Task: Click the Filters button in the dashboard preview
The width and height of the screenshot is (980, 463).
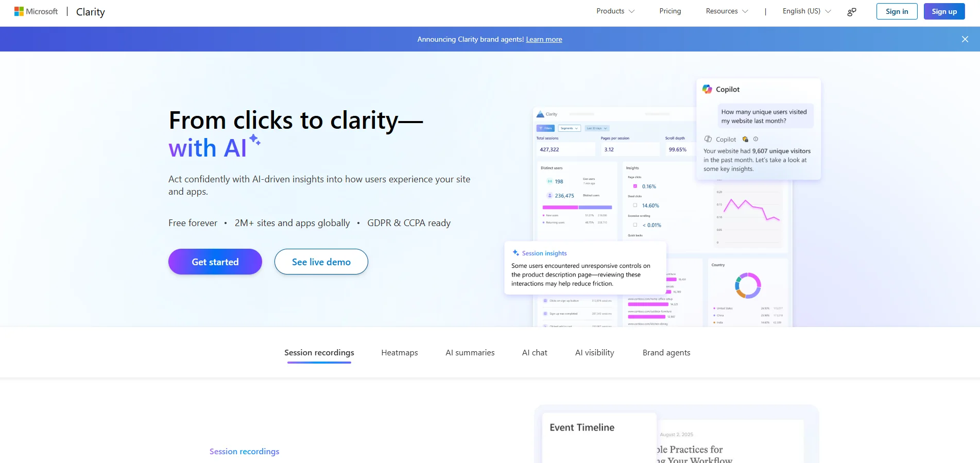Action: click(545, 128)
